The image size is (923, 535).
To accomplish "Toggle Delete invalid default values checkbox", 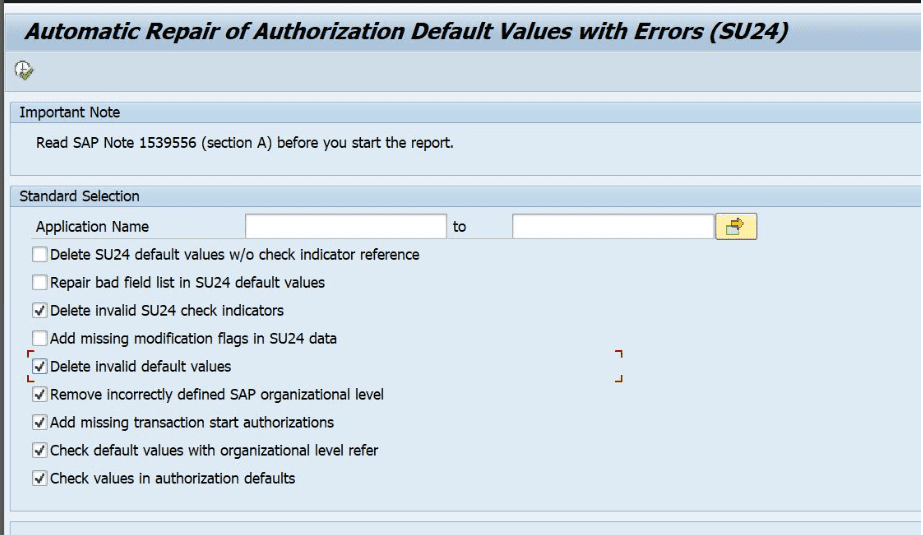I will [40, 367].
